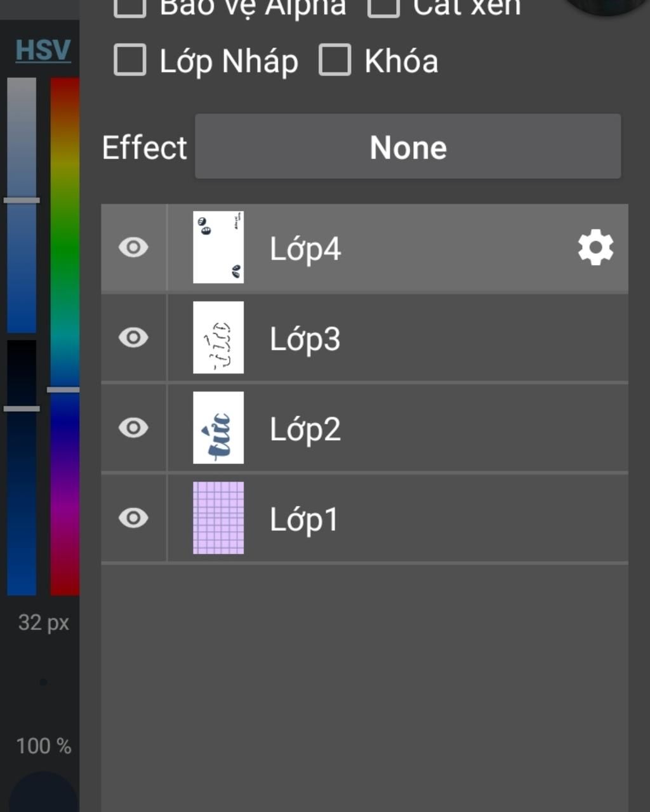This screenshot has width=650, height=812.
Task: Open the Effect None dropdown
Action: pyautogui.click(x=408, y=147)
